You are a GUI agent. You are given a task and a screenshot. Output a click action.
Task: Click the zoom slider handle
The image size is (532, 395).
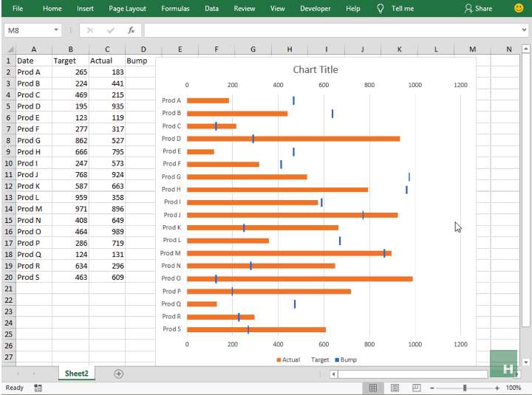465,388
